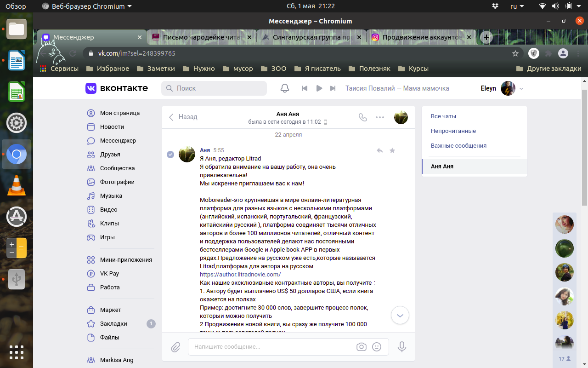Mark message as important with star
Screen dimensions: 588x368
click(x=392, y=150)
